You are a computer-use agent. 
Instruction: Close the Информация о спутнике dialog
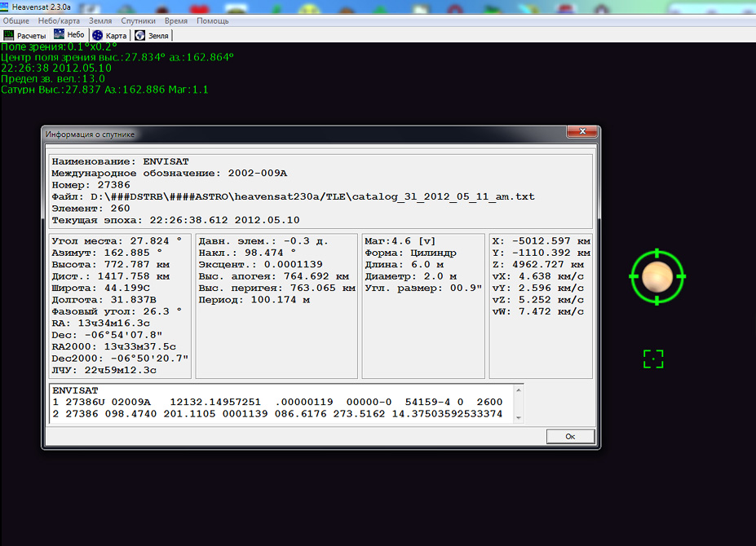(x=580, y=133)
